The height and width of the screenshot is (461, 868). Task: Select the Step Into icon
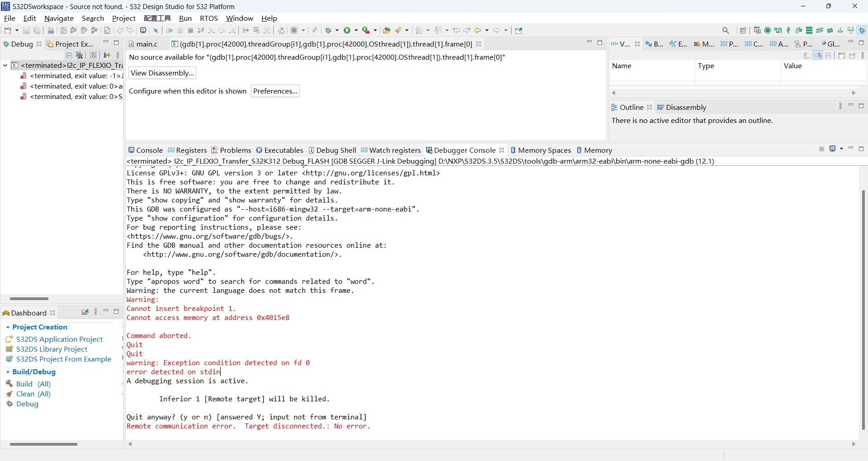tap(212, 30)
